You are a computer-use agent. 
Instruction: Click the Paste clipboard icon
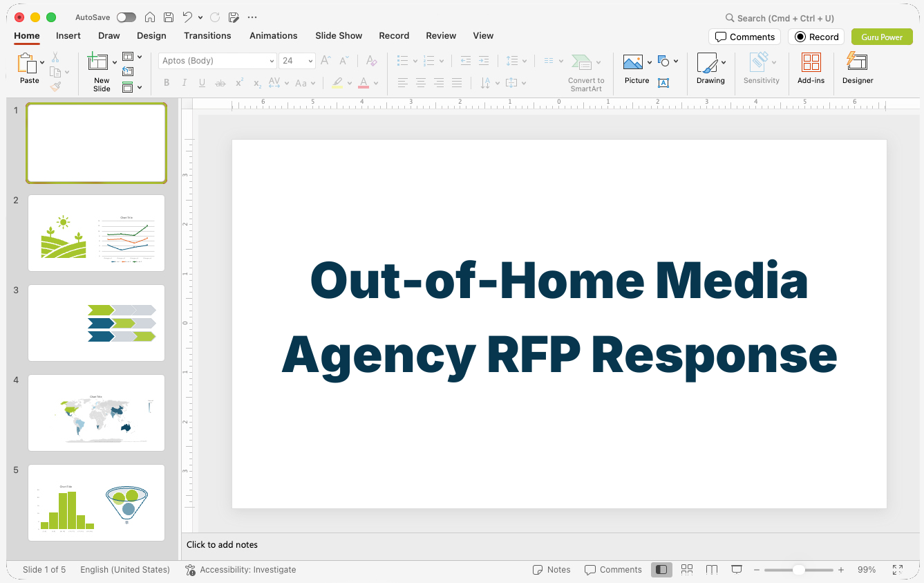[x=27, y=64]
